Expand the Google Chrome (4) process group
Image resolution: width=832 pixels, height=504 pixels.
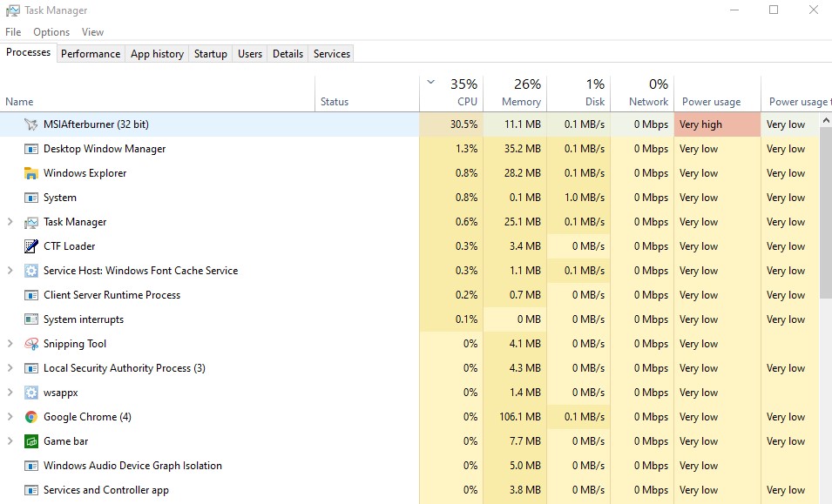point(10,417)
